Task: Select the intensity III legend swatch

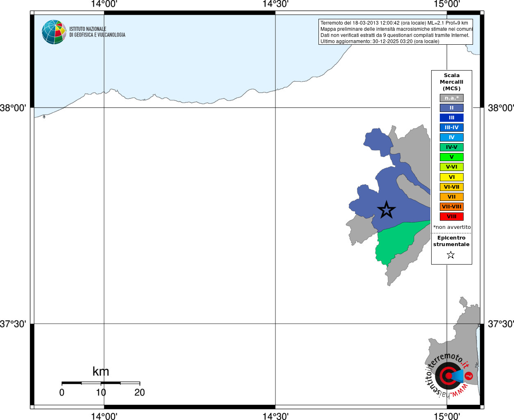Action: [452, 118]
